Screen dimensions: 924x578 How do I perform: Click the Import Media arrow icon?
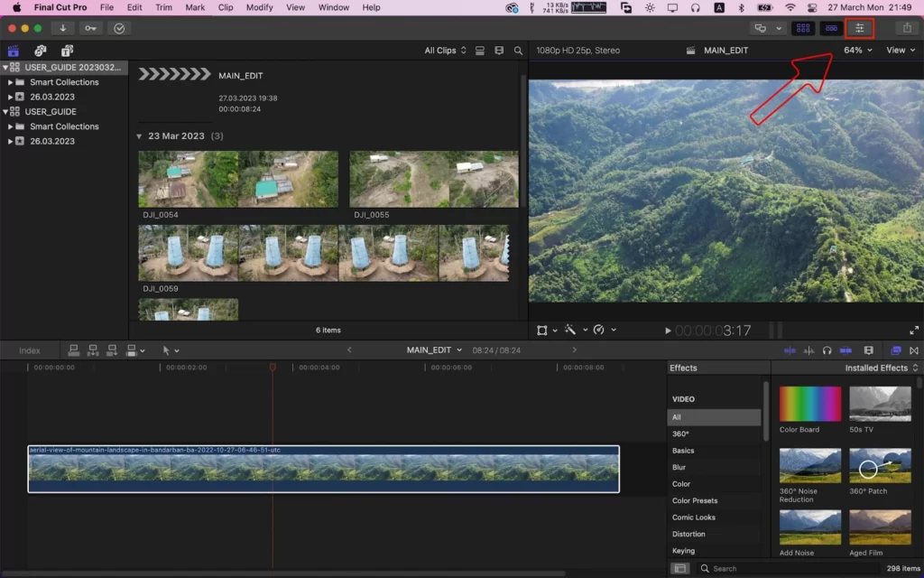tap(62, 28)
